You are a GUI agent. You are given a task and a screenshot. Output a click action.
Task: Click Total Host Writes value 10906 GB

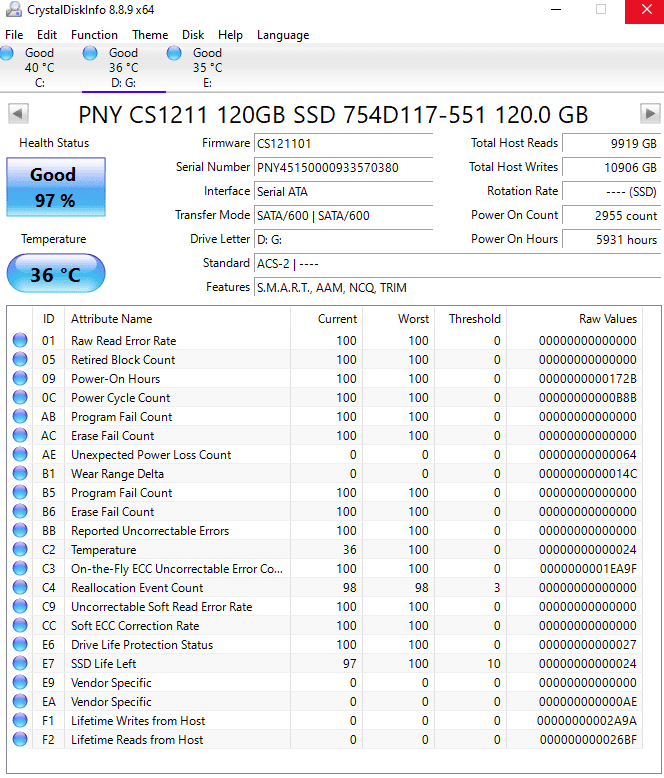click(x=611, y=168)
